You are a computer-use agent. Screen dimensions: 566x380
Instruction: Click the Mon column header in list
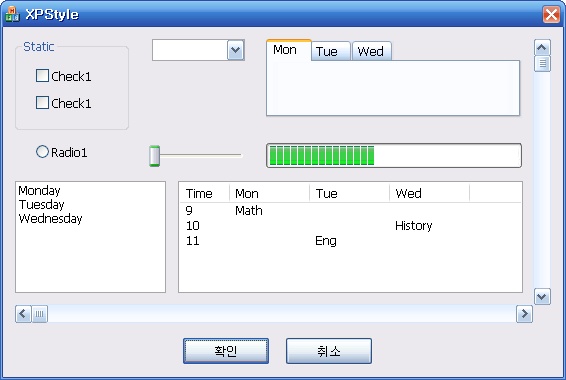pos(269,193)
